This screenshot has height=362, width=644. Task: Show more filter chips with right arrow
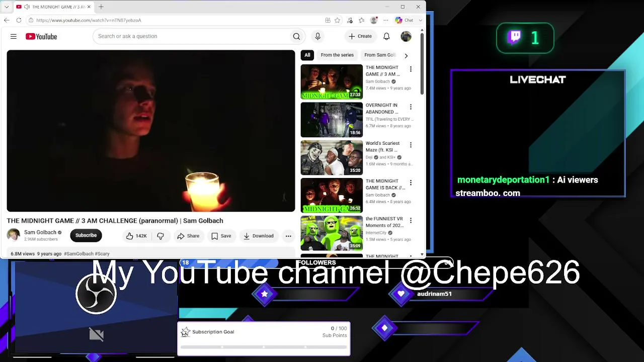pos(406,55)
